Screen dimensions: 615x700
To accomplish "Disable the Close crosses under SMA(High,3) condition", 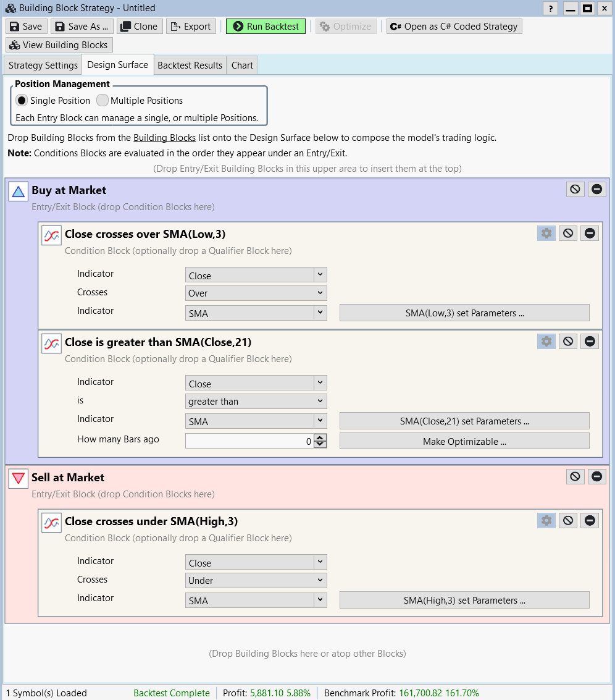I will click(x=568, y=521).
